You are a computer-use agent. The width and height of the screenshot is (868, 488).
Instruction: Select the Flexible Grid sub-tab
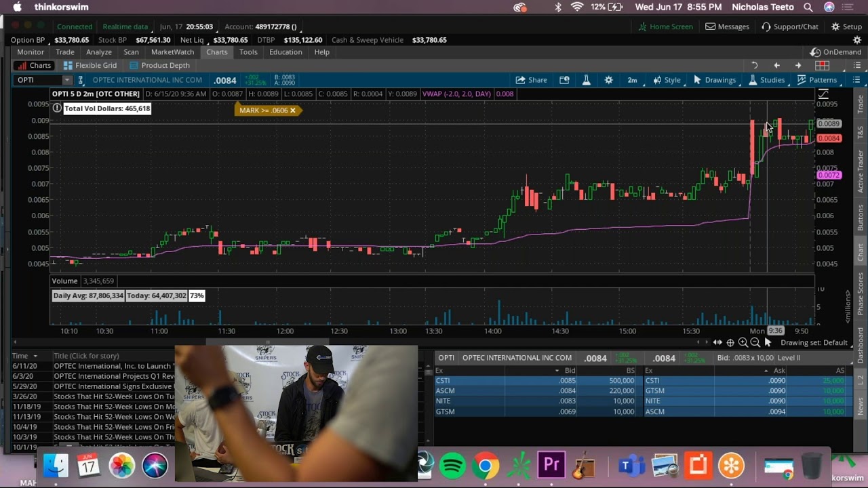point(90,66)
